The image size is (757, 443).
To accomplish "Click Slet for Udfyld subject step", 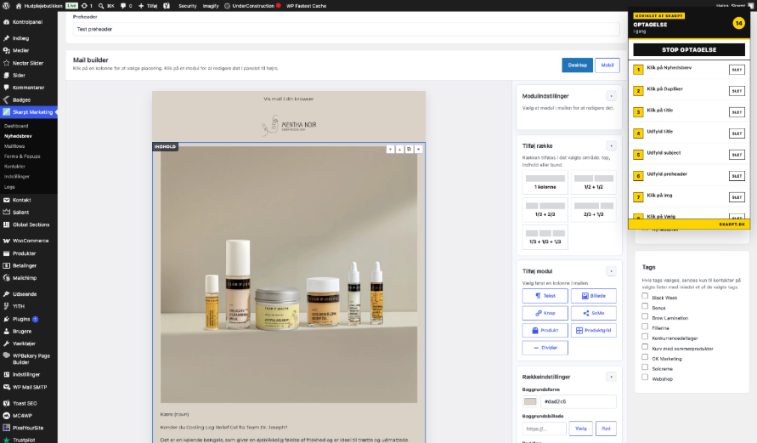I will click(x=736, y=155).
